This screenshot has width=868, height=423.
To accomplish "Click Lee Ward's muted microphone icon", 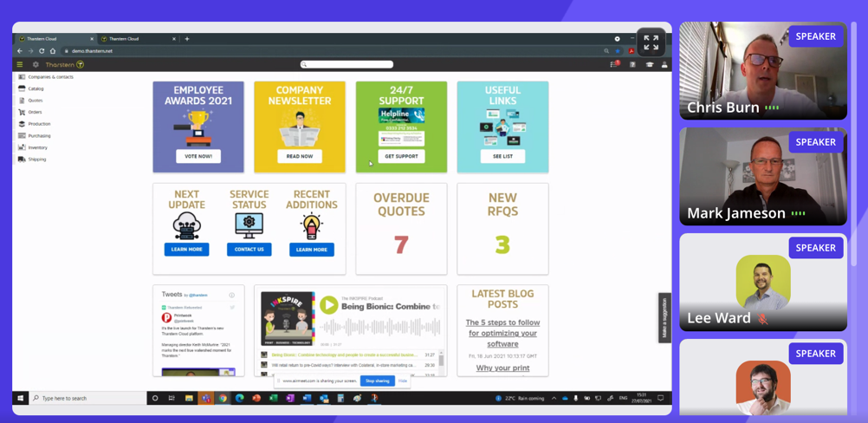I will [762, 319].
